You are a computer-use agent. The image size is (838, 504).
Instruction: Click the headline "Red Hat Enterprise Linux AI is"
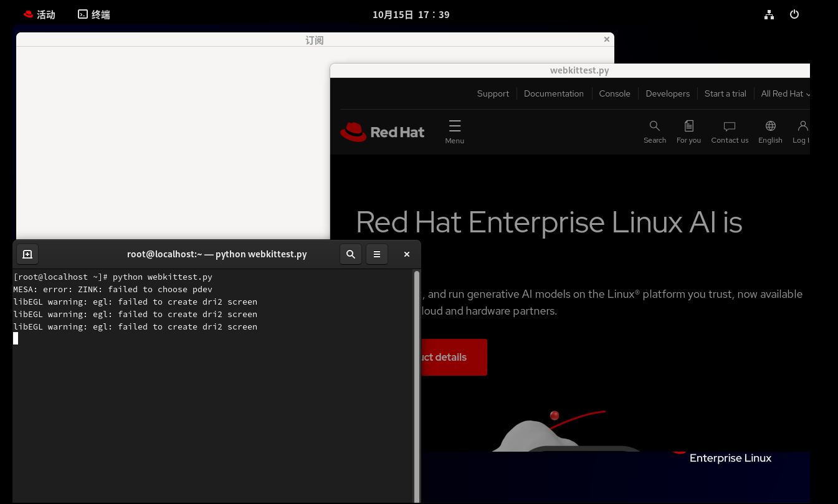549,222
